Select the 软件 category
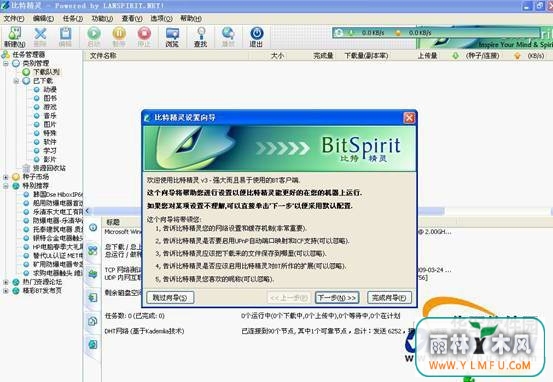553x382 pixels. 50,142
